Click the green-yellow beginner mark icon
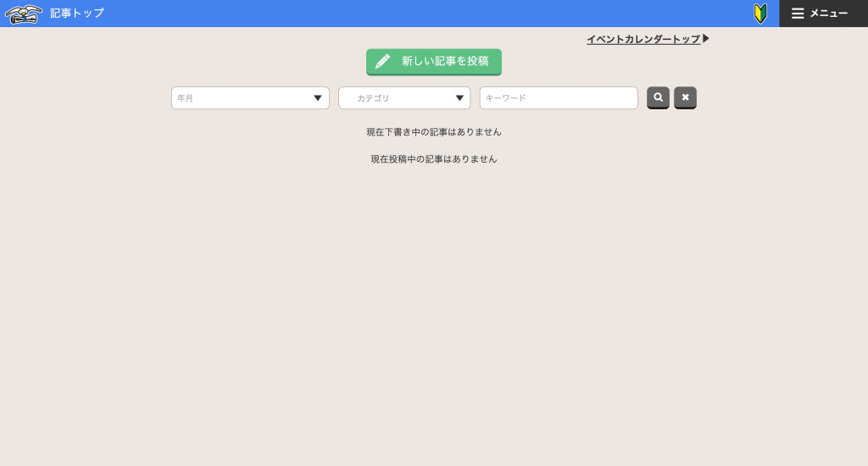 pos(760,14)
